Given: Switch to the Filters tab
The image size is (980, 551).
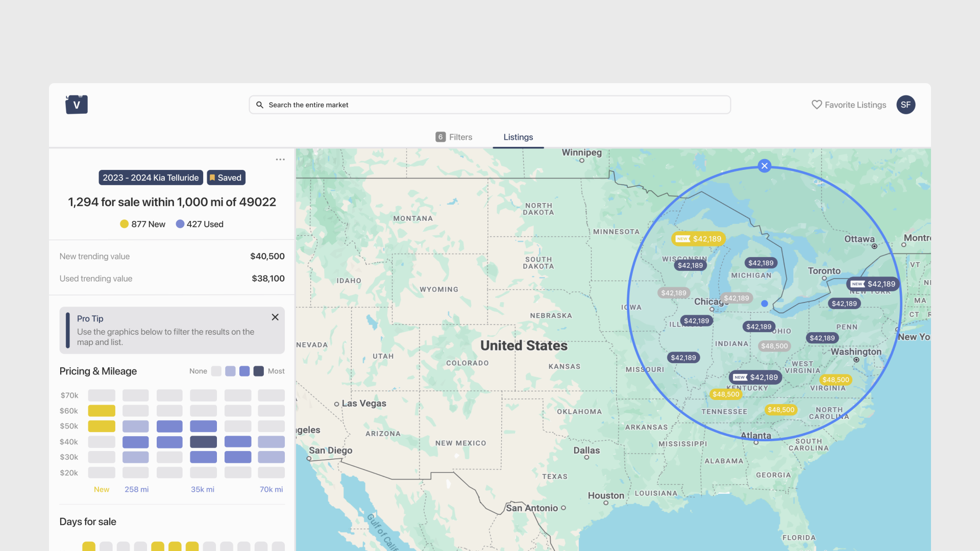Looking at the screenshot, I should click(454, 137).
